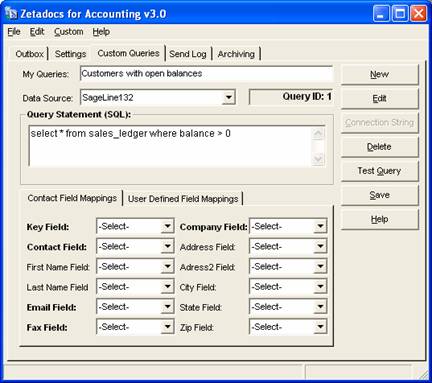Click the My Queries name field
Image resolution: width=432 pixels, height=383 pixels.
point(206,74)
